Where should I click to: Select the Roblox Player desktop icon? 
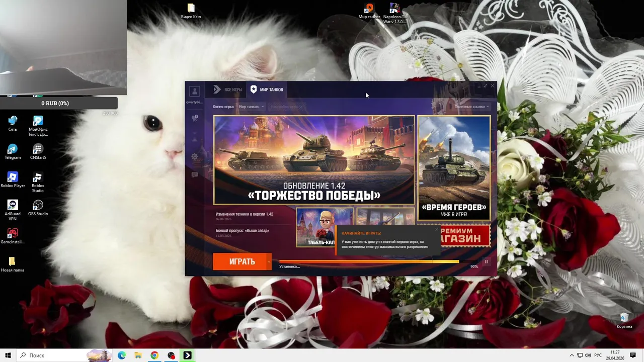[x=13, y=180]
